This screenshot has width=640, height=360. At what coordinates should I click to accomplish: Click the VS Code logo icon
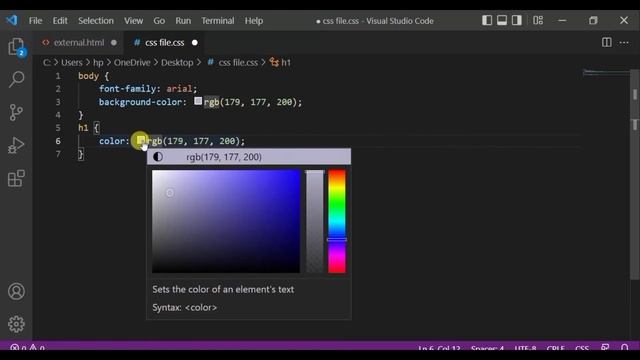[x=11, y=20]
